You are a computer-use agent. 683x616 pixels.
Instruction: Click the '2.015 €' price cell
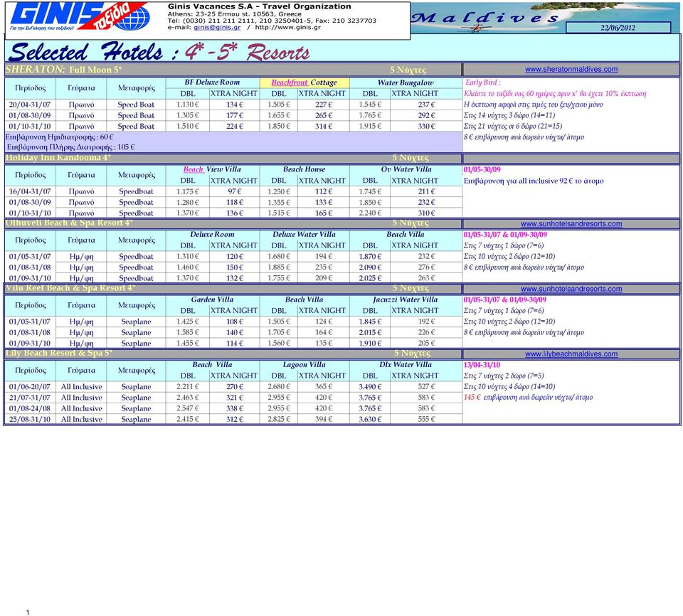point(370,332)
